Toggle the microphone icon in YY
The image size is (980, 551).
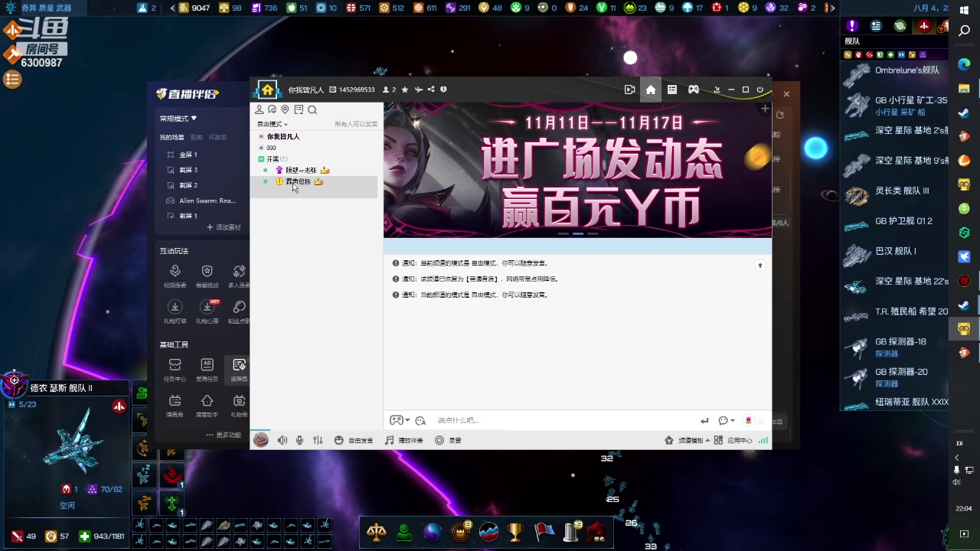(x=299, y=440)
